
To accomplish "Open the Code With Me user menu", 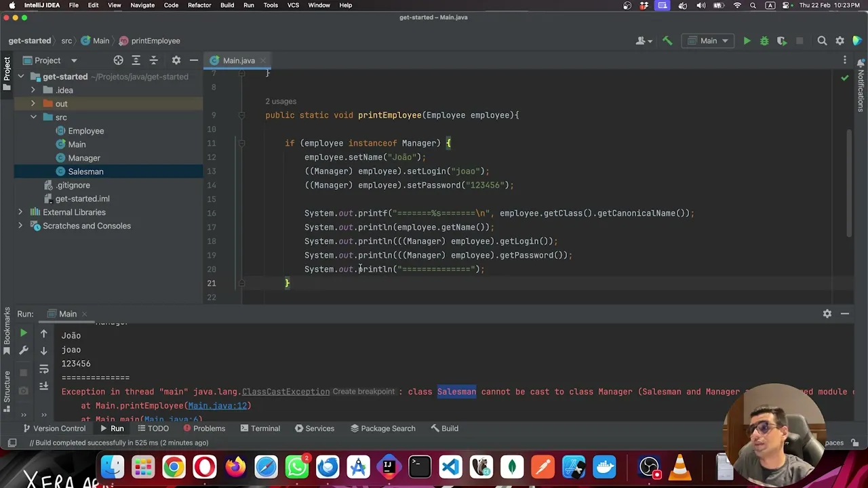I will click(644, 41).
